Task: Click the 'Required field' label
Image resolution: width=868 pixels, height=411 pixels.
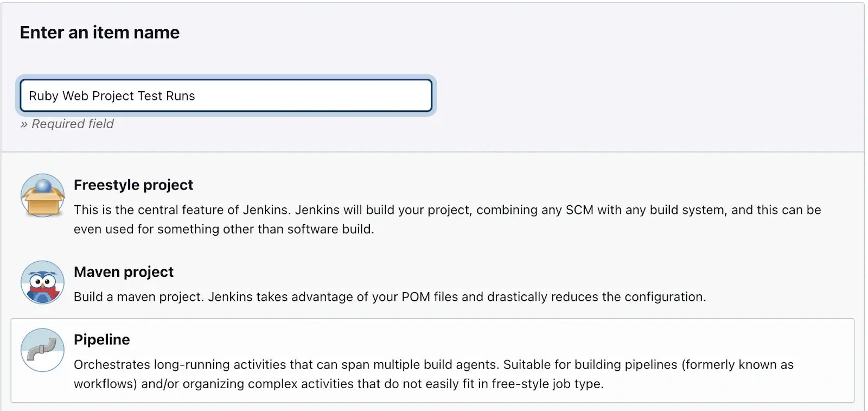Action: (x=67, y=124)
